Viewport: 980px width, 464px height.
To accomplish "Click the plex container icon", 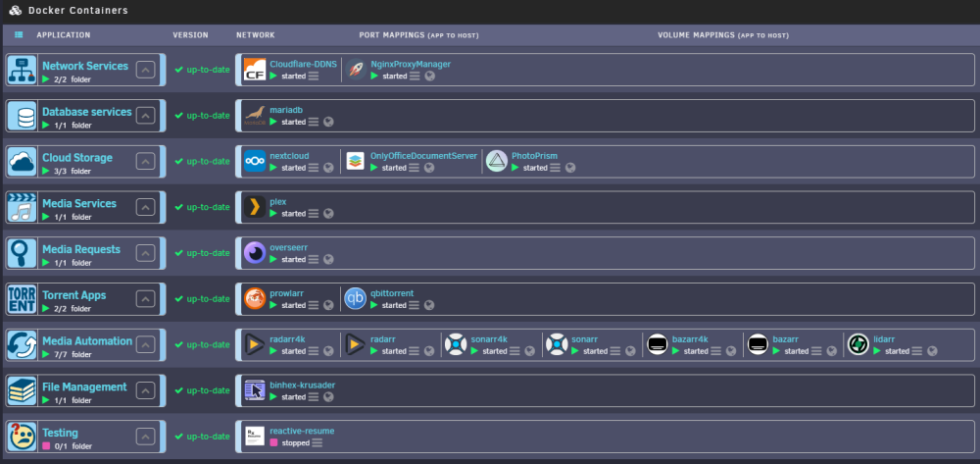I will (255, 207).
